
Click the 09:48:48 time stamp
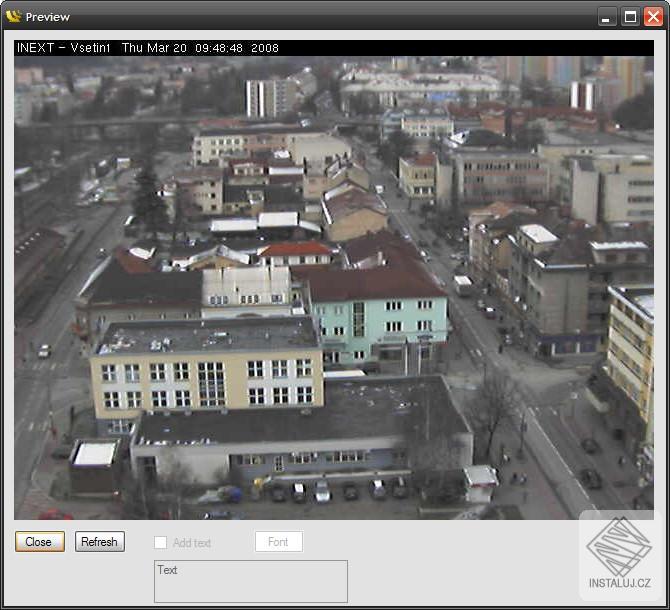click(x=220, y=48)
